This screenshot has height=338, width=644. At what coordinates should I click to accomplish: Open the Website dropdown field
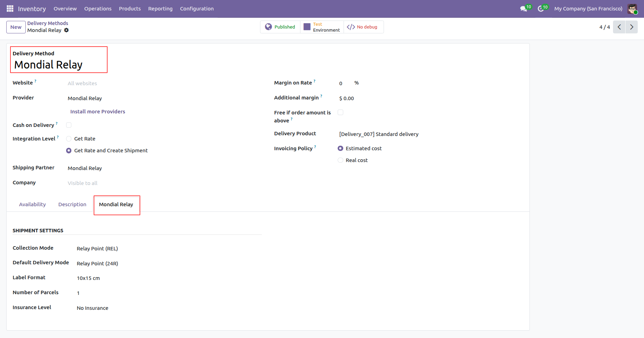pos(164,83)
